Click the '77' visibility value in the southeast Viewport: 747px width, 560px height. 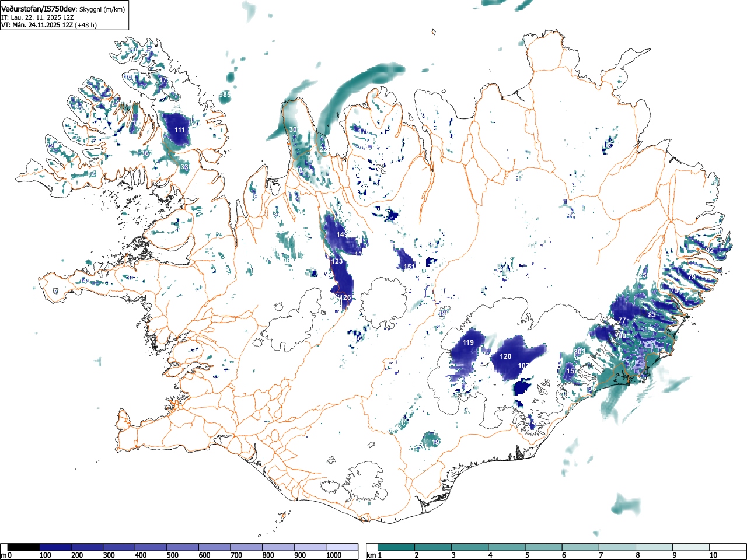pos(622,320)
